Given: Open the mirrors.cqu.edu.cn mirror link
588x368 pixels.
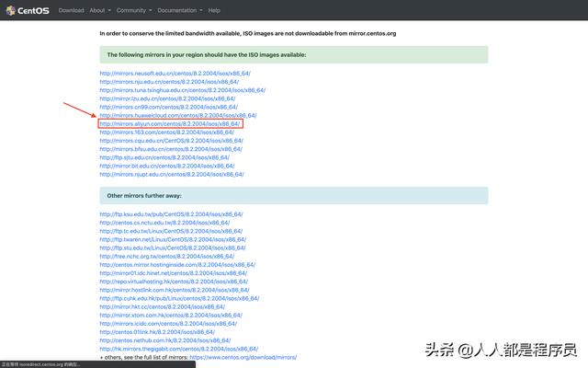Looking at the screenshot, I should [x=172, y=141].
